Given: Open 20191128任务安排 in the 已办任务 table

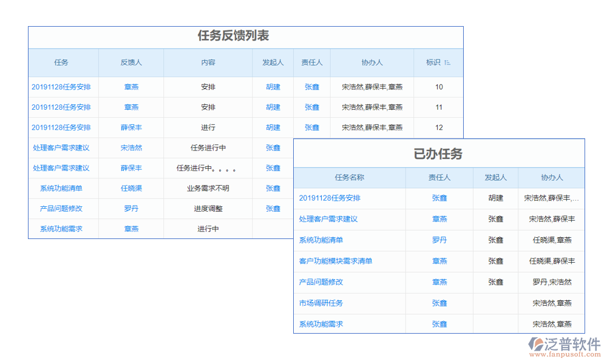Looking at the screenshot, I should point(330,198).
